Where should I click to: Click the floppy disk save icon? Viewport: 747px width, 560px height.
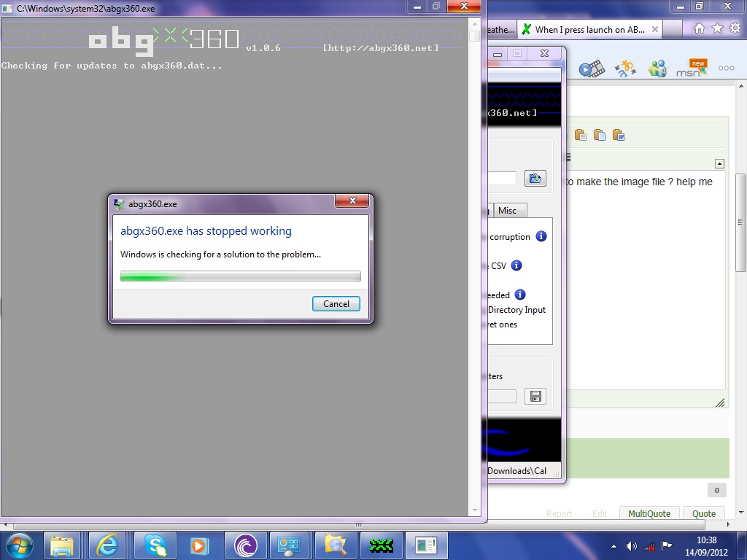pos(535,397)
